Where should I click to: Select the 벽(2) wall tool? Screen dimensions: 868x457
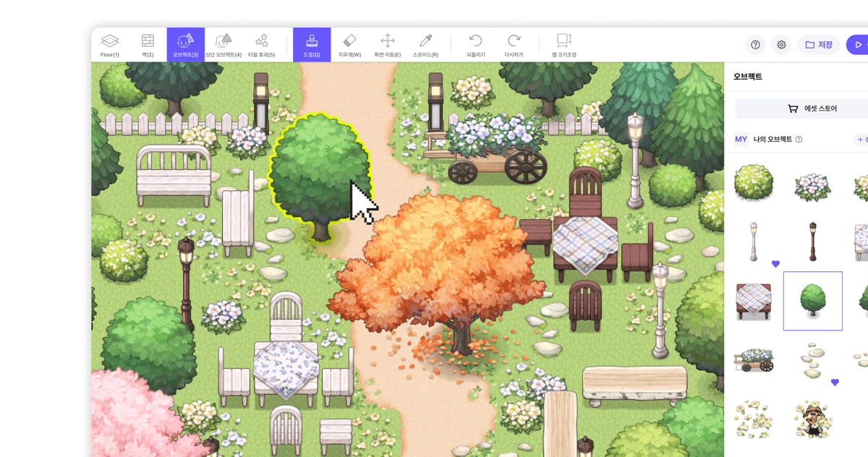[148, 45]
